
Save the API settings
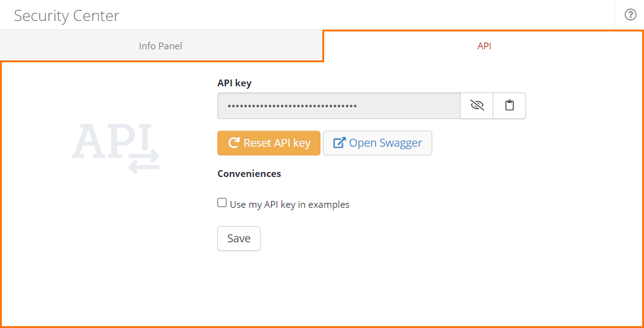239,239
